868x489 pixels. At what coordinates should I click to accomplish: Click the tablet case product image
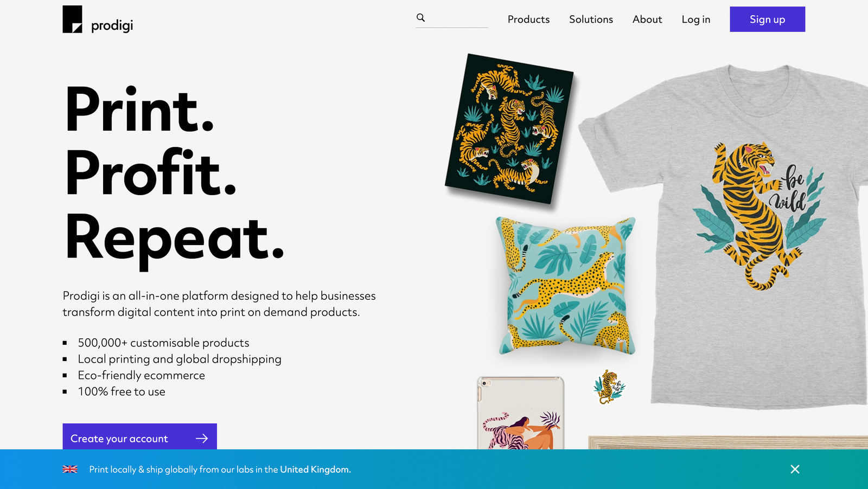(521, 413)
